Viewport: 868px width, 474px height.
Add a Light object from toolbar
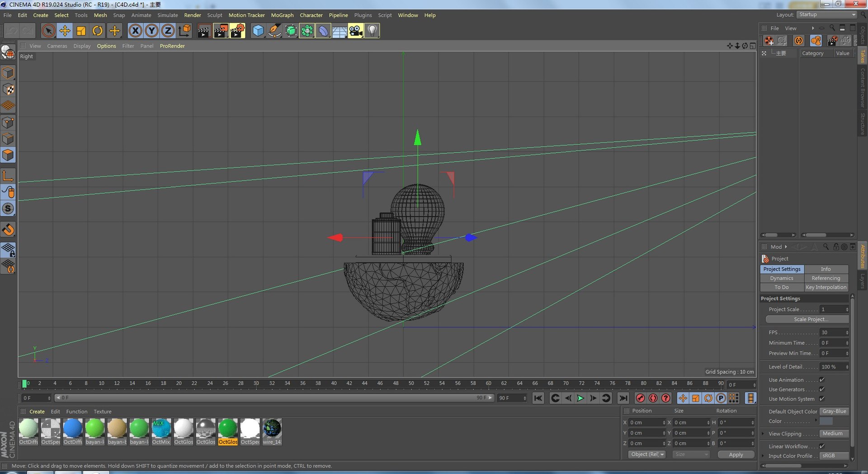tap(372, 31)
